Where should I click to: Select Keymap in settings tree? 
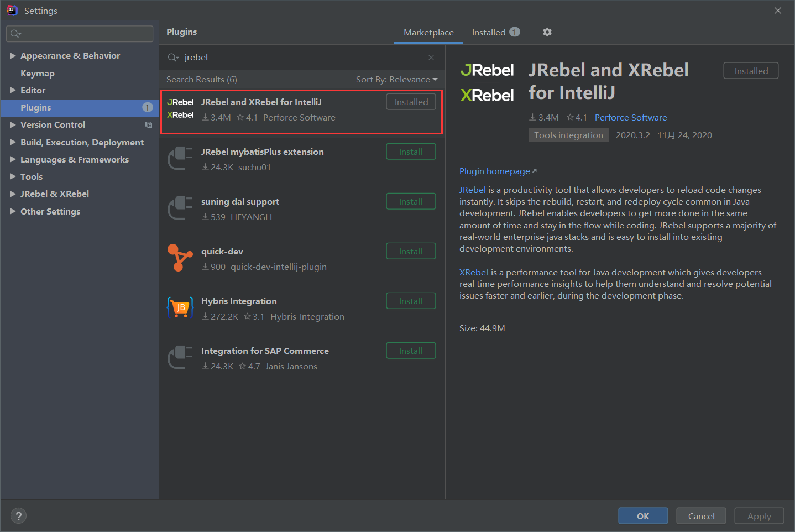pyautogui.click(x=38, y=73)
